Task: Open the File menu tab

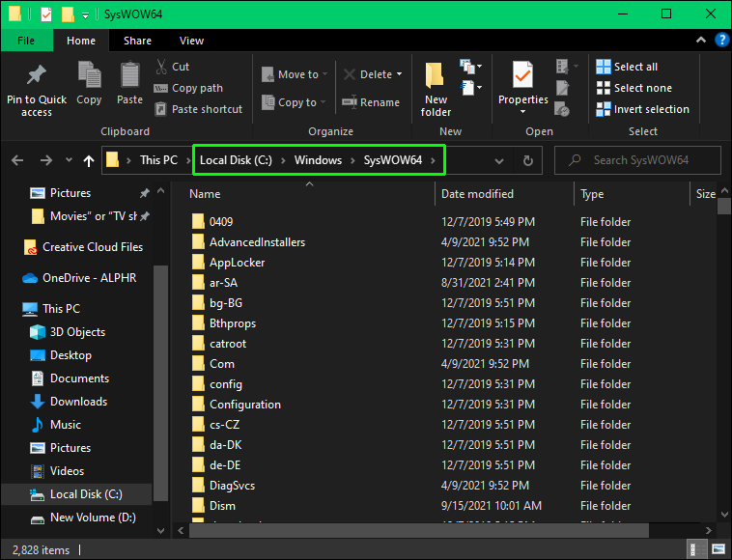Action: [26, 41]
